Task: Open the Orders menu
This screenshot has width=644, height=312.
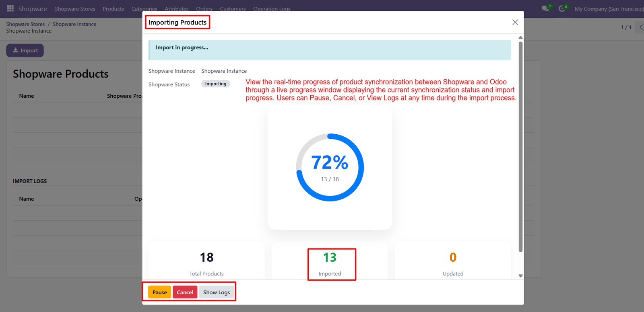Action: click(x=204, y=9)
